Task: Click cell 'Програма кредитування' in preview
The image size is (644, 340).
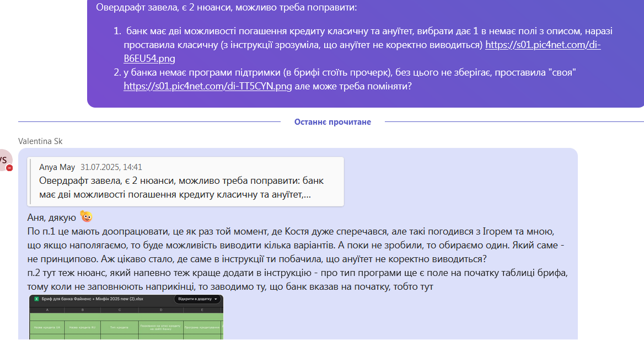Action: pyautogui.click(x=202, y=327)
